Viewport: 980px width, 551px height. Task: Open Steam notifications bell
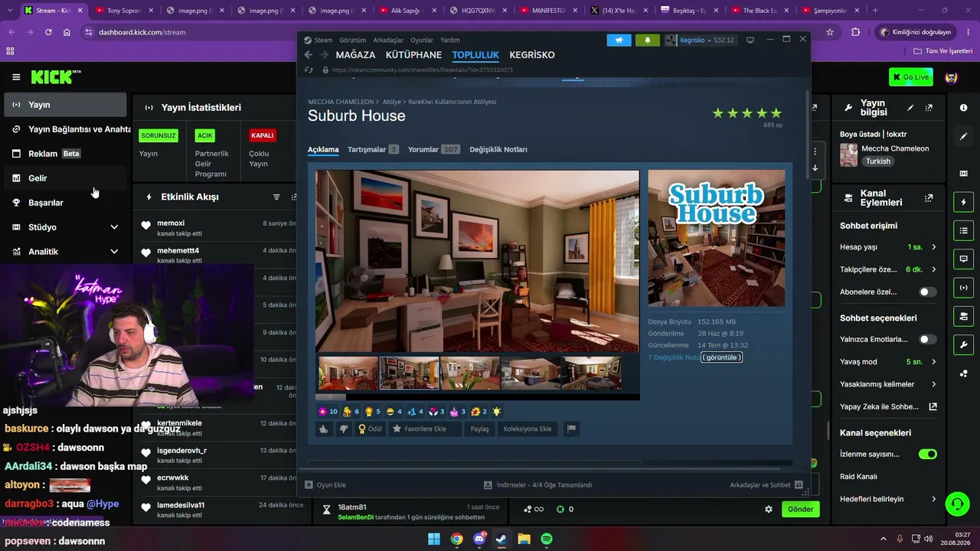click(647, 40)
